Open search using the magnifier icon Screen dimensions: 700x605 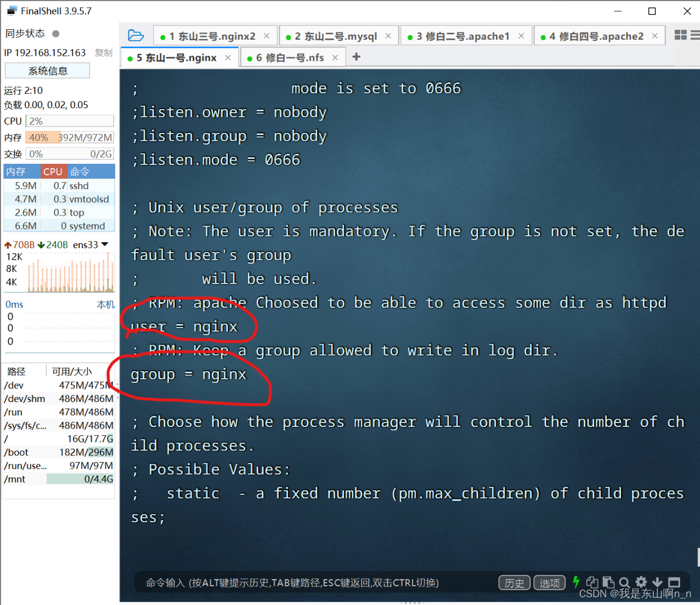624,582
